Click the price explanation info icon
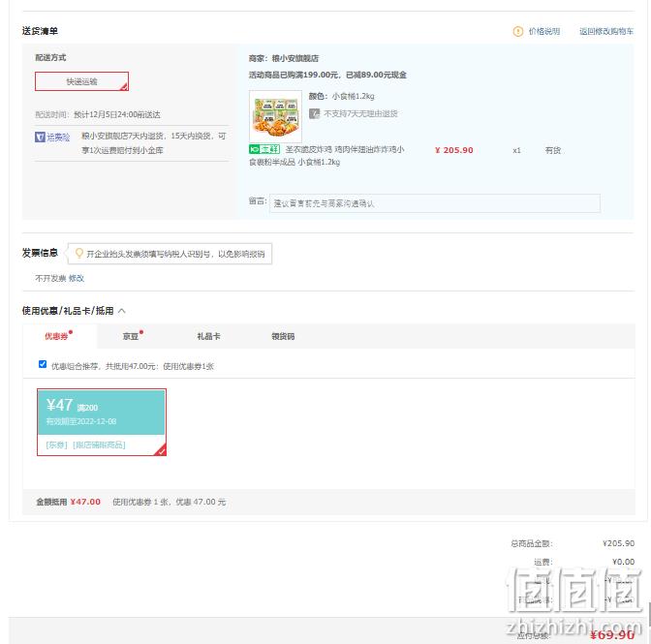The height and width of the screenshot is (644, 651). (517, 31)
